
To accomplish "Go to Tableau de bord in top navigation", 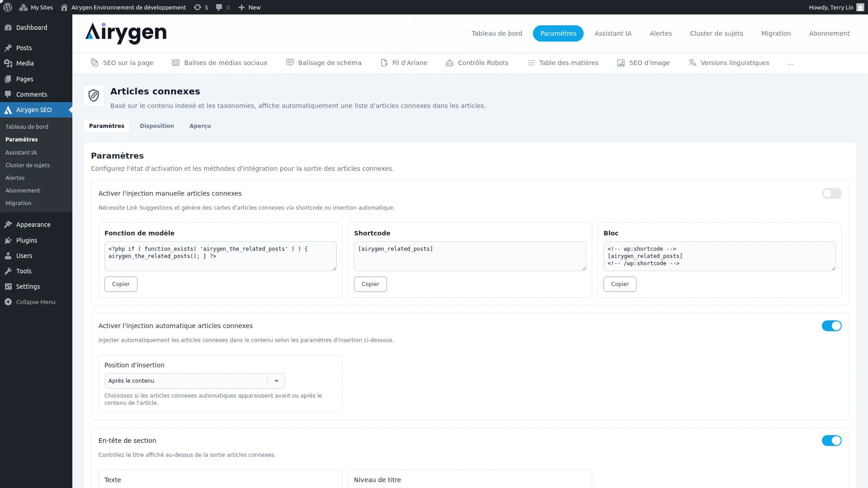I will 497,33.
